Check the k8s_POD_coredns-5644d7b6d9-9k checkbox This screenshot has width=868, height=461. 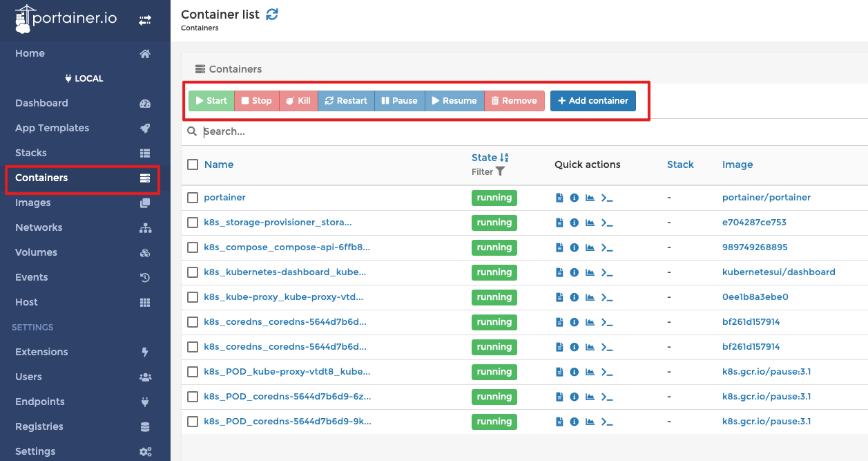point(193,422)
